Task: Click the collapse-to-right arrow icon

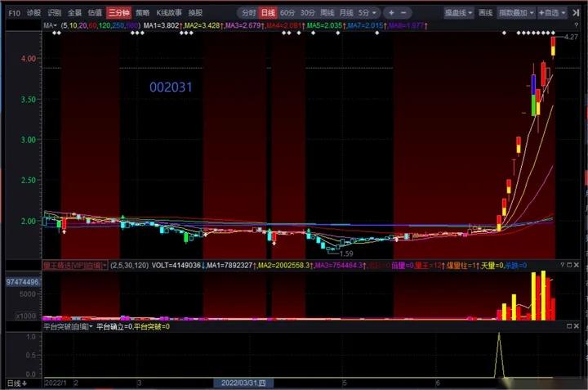Action: pos(576,13)
